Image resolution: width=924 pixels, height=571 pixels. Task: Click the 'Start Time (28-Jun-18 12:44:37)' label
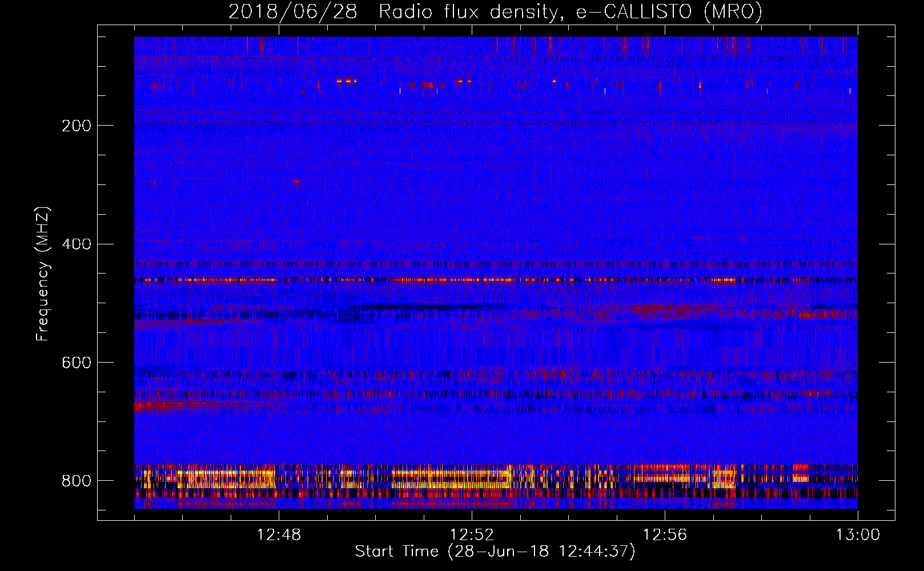pos(495,552)
